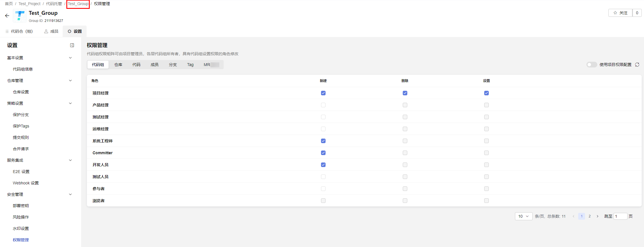Collapse the settings sidebar panel icon
644x247 pixels.
pos(72,45)
